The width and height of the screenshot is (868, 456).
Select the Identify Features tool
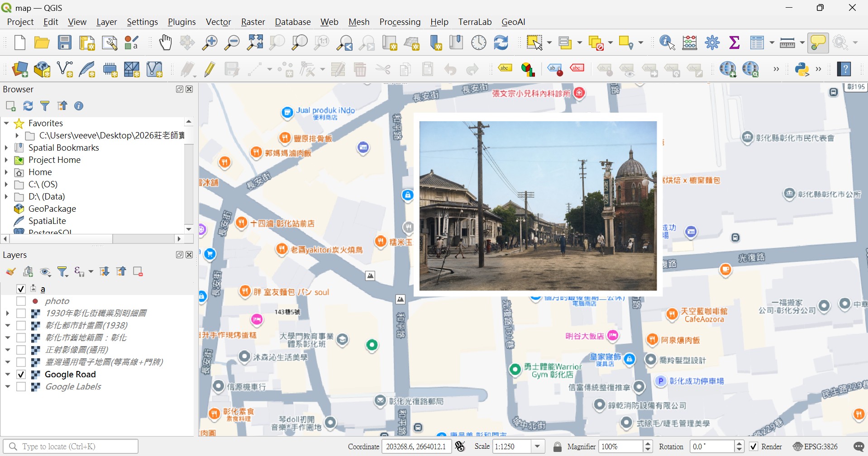pyautogui.click(x=668, y=43)
